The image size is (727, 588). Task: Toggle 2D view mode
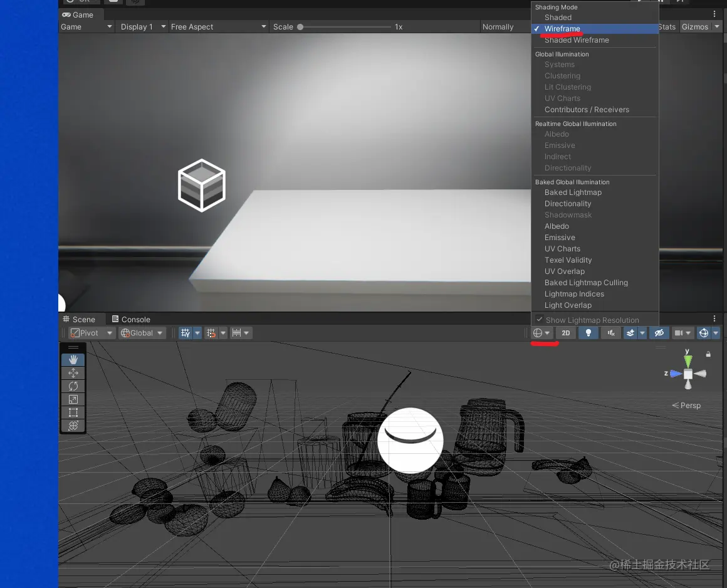566,333
